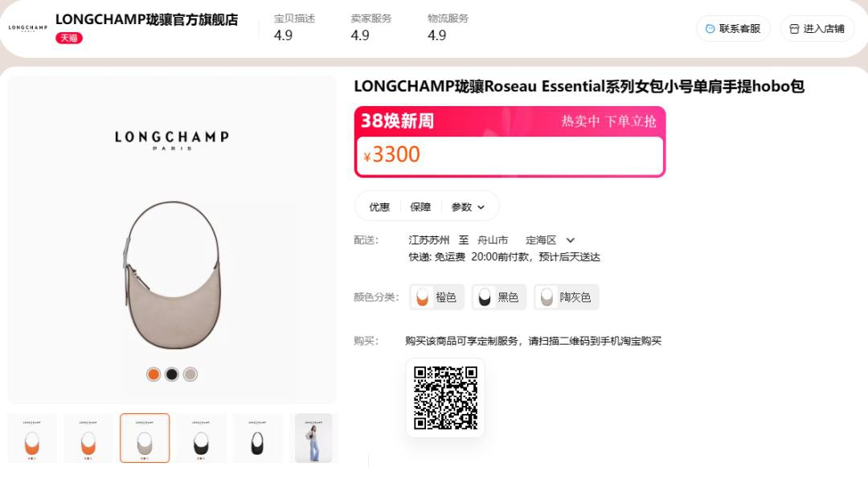
Task: Switch to the 保障 tab
Action: [x=420, y=207]
